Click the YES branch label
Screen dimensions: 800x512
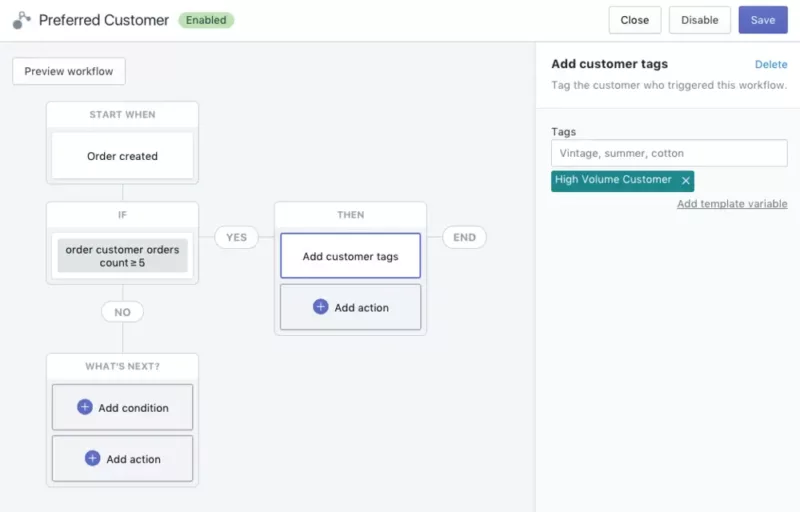pos(236,237)
